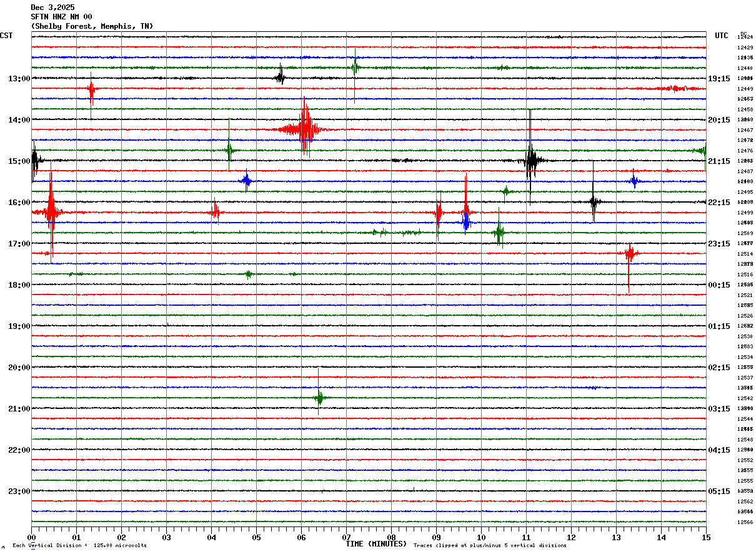Click the 13:00 CST time label

[x=19, y=79]
